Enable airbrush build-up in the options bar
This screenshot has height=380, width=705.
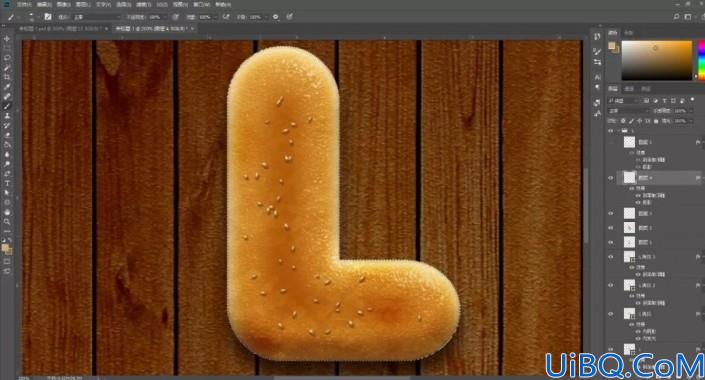tap(226, 17)
